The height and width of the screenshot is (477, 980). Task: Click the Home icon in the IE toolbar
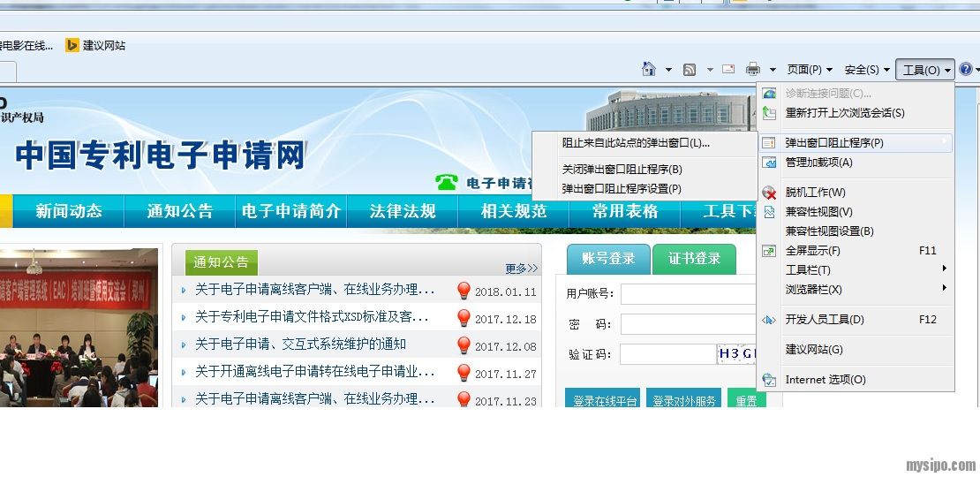pyautogui.click(x=649, y=69)
